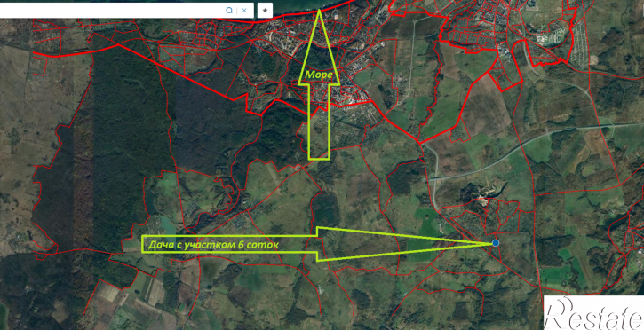Viewport: 644px width, 330px height.
Task: Click the "Дача с участком 6 соток" caption
Action: click(x=213, y=245)
